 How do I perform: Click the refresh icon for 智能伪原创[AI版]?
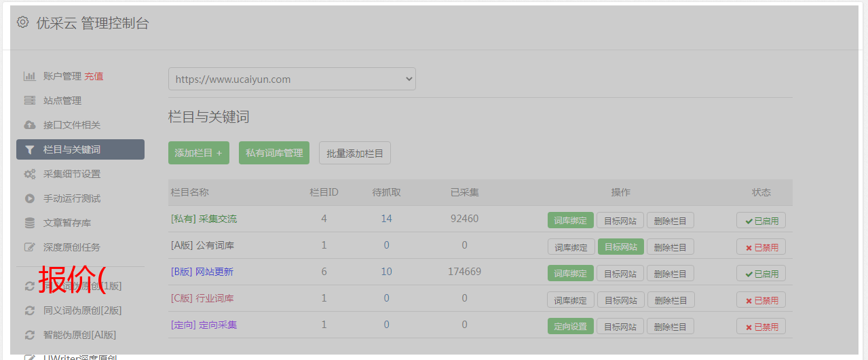[x=30, y=335]
